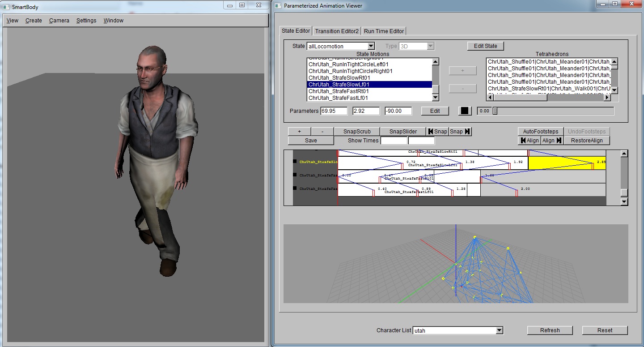Click the Reset button
The image size is (644, 347).
click(x=605, y=330)
